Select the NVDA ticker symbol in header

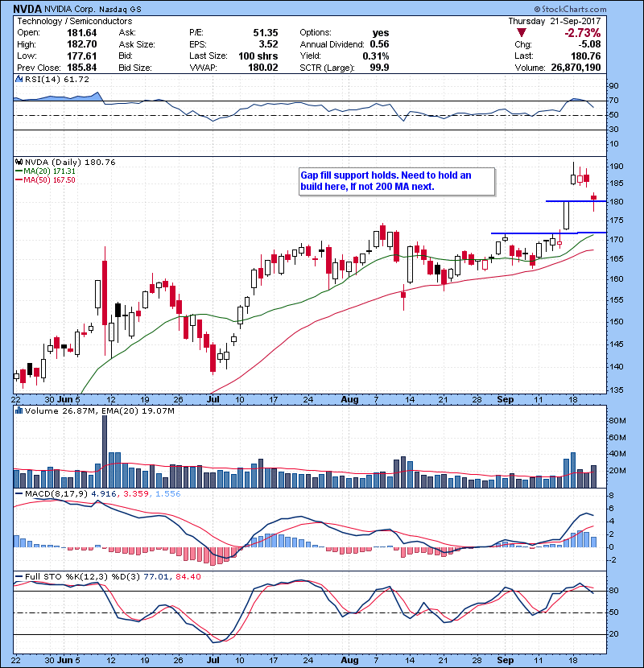click(27, 9)
